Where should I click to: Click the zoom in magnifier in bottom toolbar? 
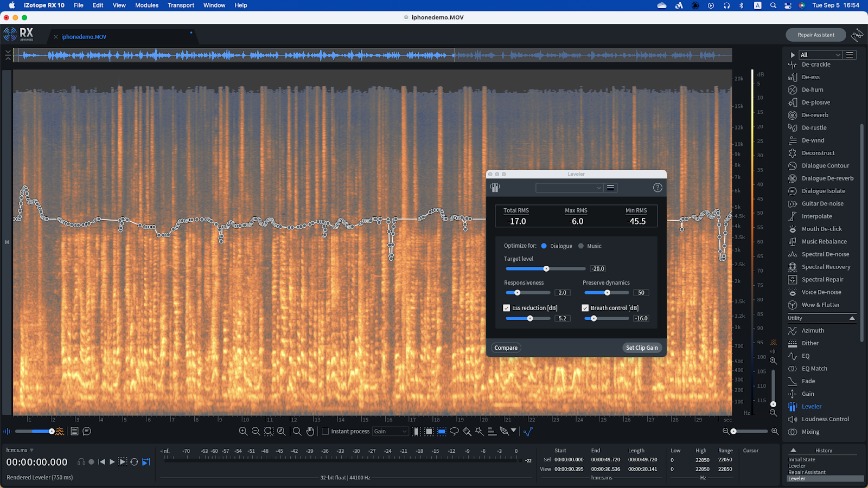243,432
